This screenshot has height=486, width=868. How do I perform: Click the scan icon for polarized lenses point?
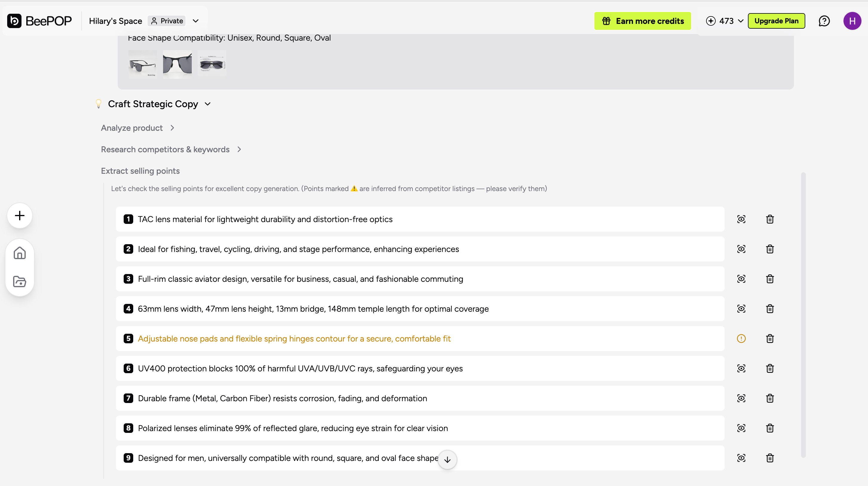pos(741,428)
